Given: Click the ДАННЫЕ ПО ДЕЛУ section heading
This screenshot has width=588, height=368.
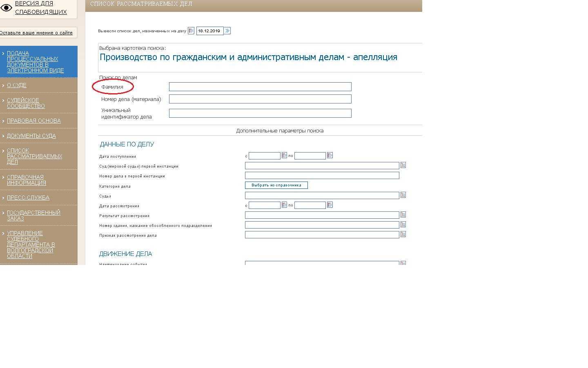Looking at the screenshot, I should [x=127, y=144].
